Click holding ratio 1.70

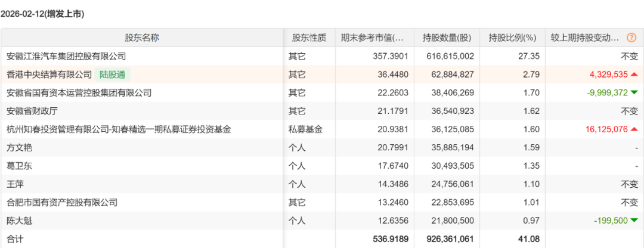click(532, 93)
